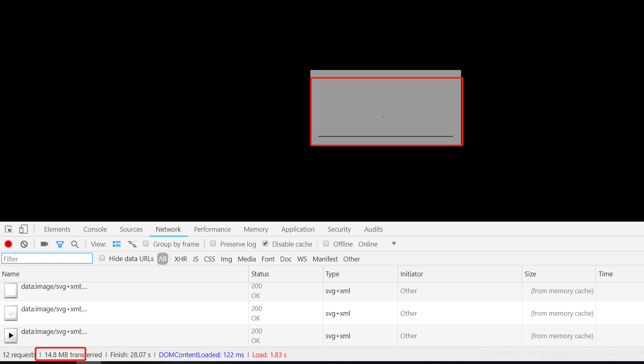This screenshot has width=644, height=364.
Task: Click the video progress bar line
Action: [386, 136]
